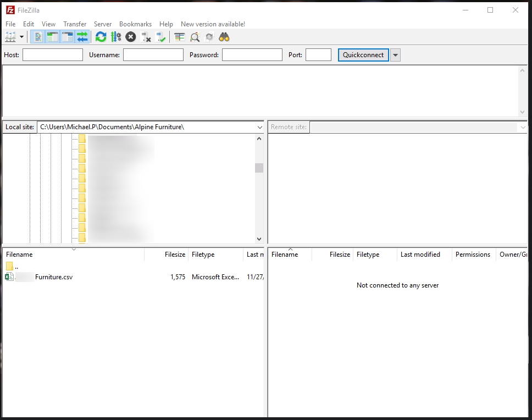Click the local tree scrollbar thumb
This screenshot has width=532, height=420.
(x=259, y=168)
